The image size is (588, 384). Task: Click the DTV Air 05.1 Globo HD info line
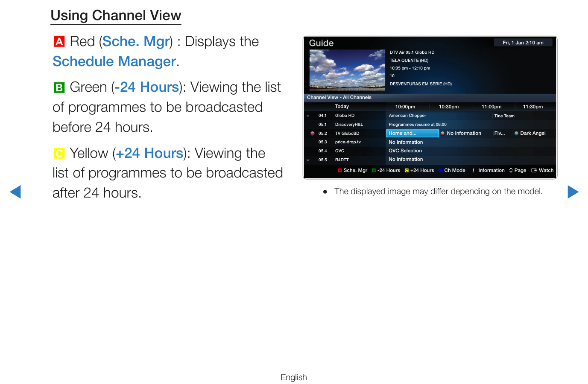(412, 52)
